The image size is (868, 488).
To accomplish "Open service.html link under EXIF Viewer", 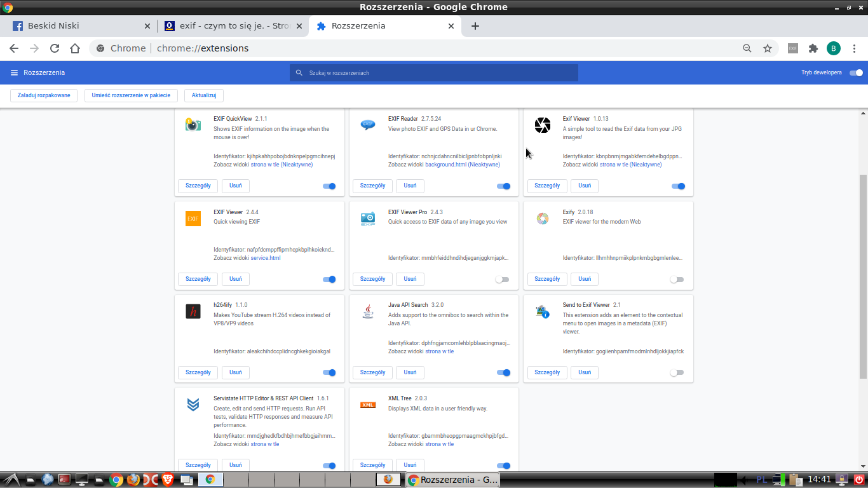I will pos(265,258).
